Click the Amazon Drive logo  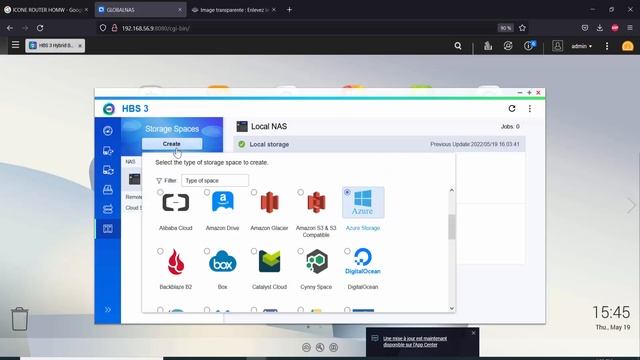pos(222,202)
